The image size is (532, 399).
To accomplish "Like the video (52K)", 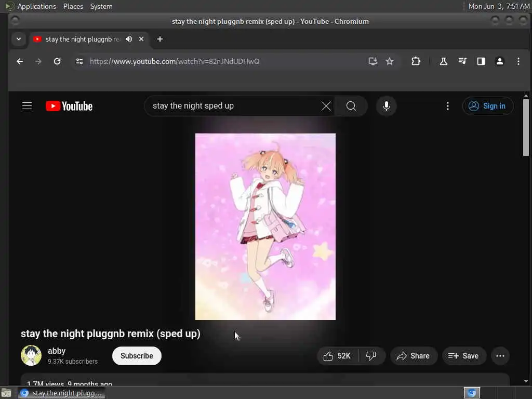I will click(337, 356).
